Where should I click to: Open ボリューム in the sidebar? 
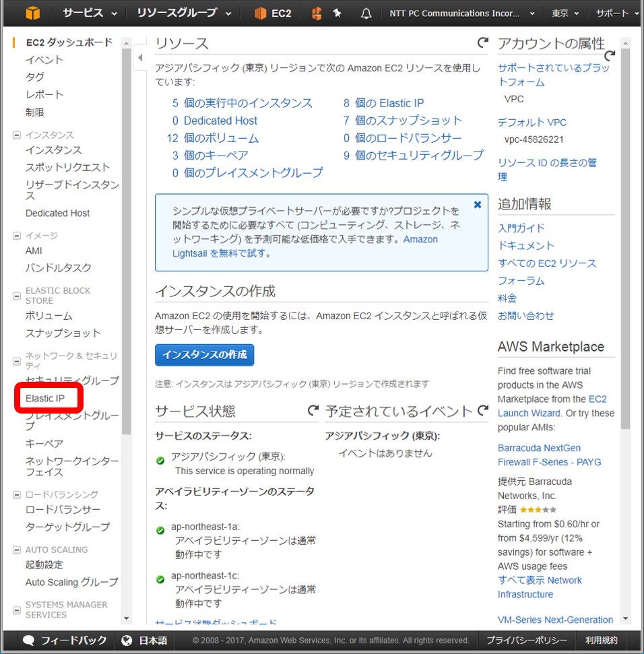[49, 316]
